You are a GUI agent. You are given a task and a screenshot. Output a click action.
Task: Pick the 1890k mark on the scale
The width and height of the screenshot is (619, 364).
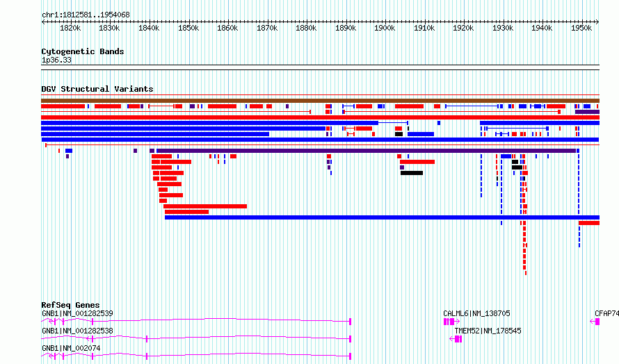pos(346,28)
